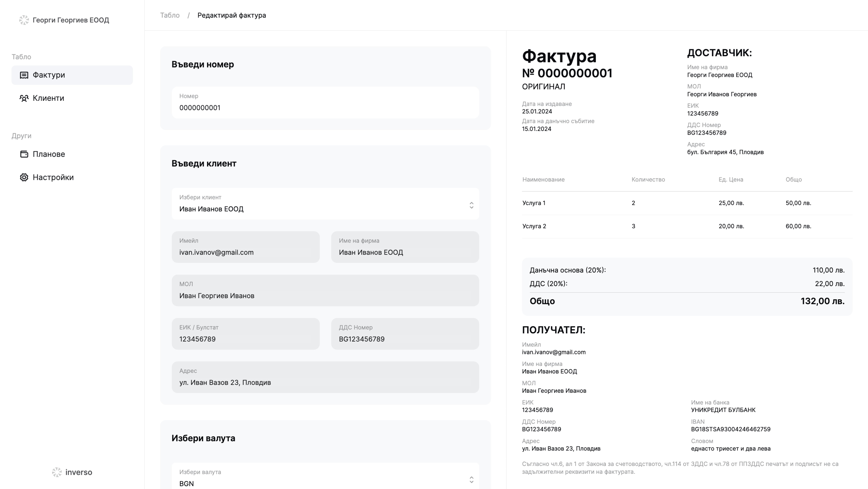
Task: Click the recipient email in the preview
Action: coord(554,352)
